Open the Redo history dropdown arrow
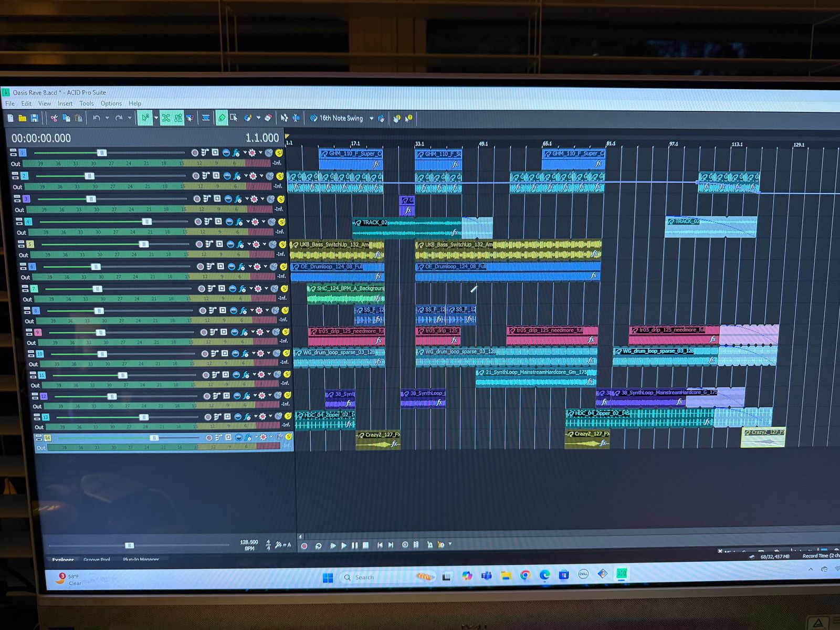This screenshot has width=840, height=630. 130,118
